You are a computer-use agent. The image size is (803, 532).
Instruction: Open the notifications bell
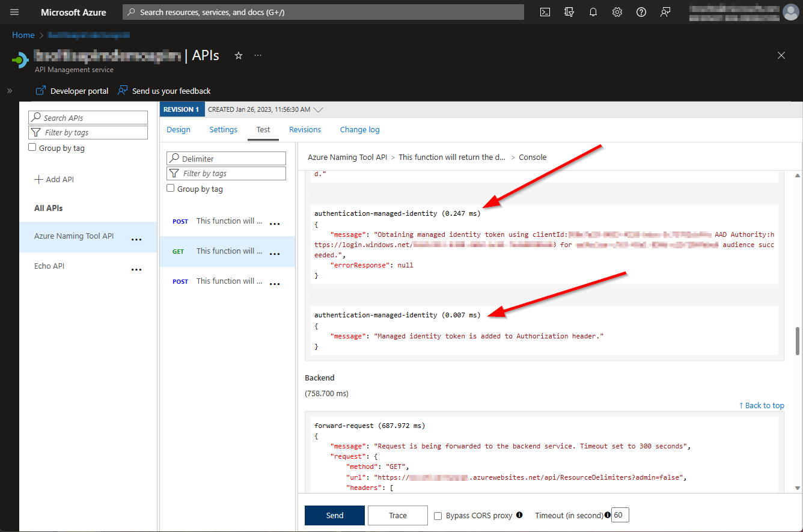click(x=593, y=12)
